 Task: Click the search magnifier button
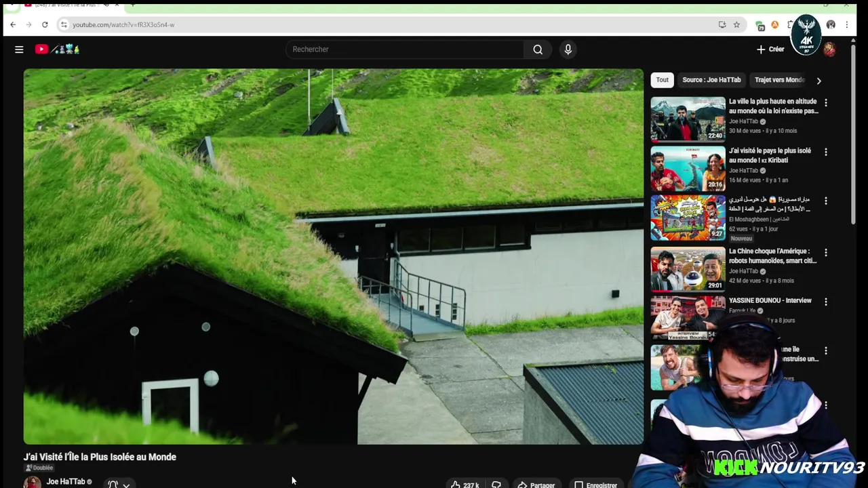[538, 49]
